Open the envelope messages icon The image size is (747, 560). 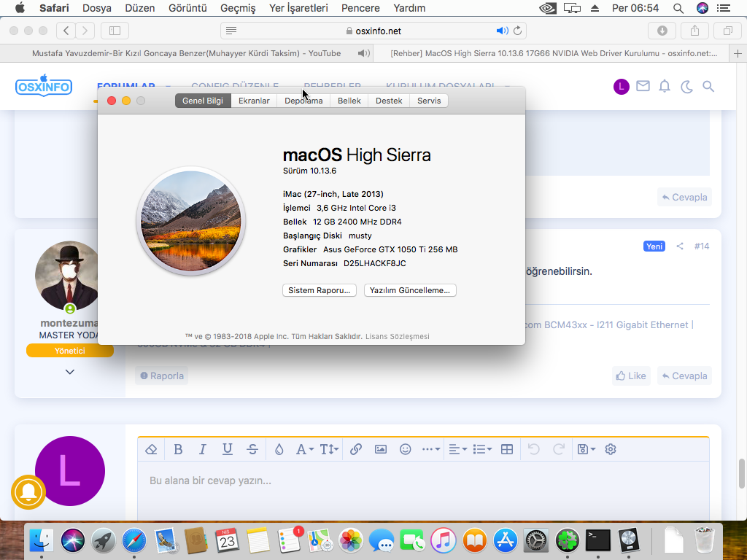(643, 87)
